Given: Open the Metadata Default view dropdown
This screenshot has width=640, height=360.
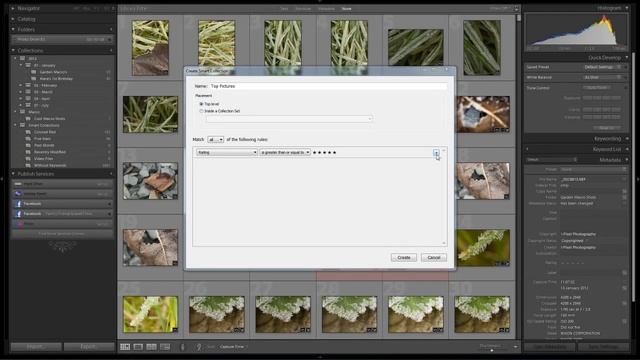Looking at the screenshot, I should click(551, 160).
